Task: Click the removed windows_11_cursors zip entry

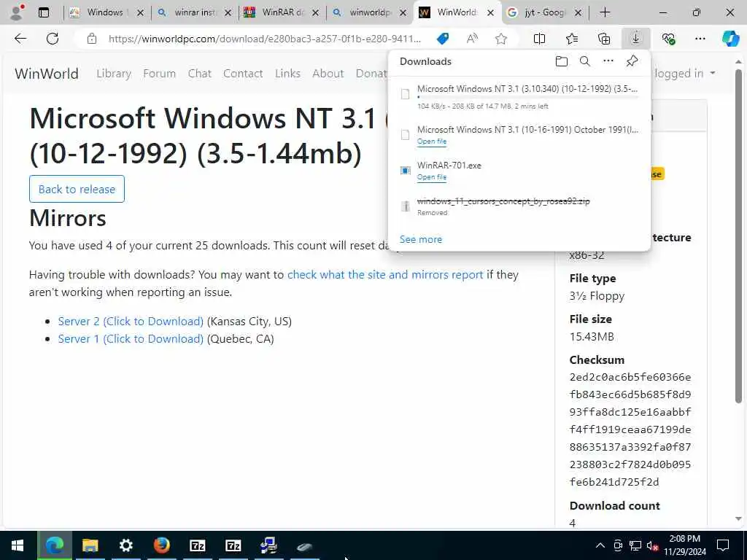Action: tap(519, 206)
